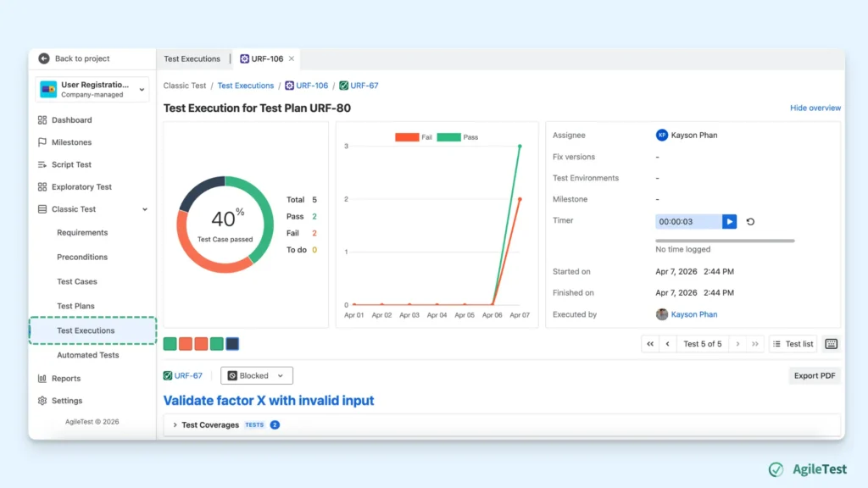Start the timer play button
Viewport: 868px width, 488px height.
coord(729,221)
